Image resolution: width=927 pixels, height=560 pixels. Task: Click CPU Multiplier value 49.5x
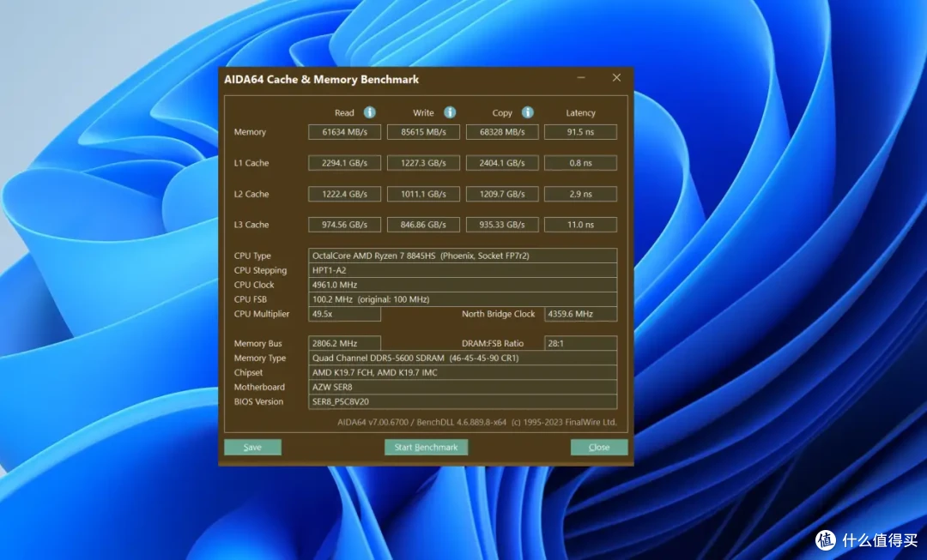pyautogui.click(x=345, y=314)
